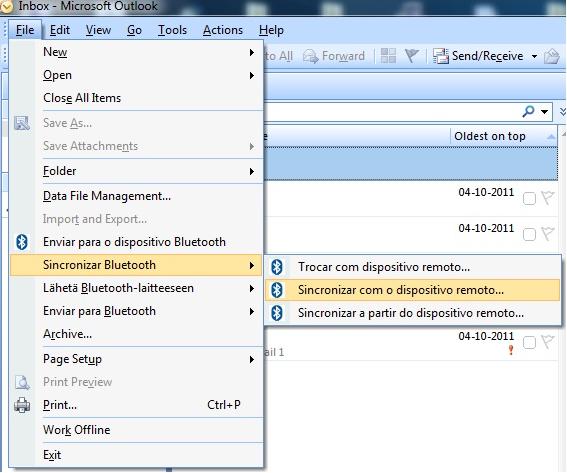Toggle category box of last 04-10-2011 message
This screenshot has width=567, height=473.
pos(529,343)
